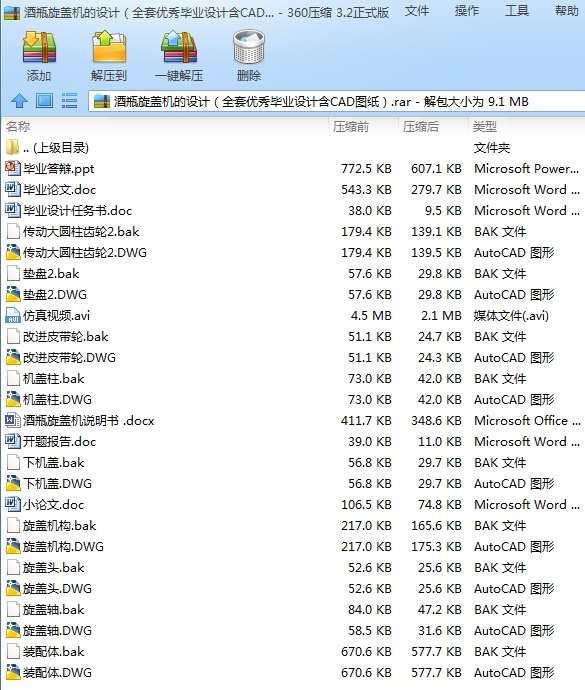Viewport: 585px width, 690px height.
Task: Select the 装配体.DWG AutoCAD icon
Action: [13, 672]
